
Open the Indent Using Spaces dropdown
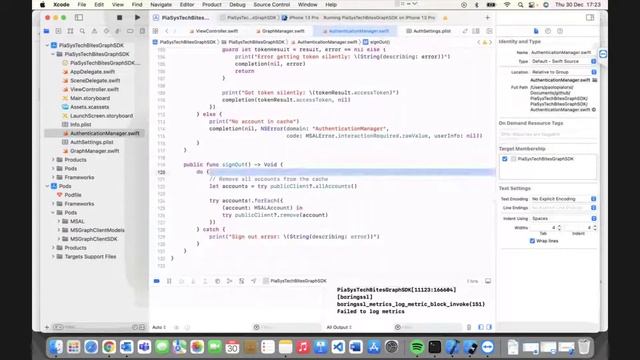pos(564,218)
